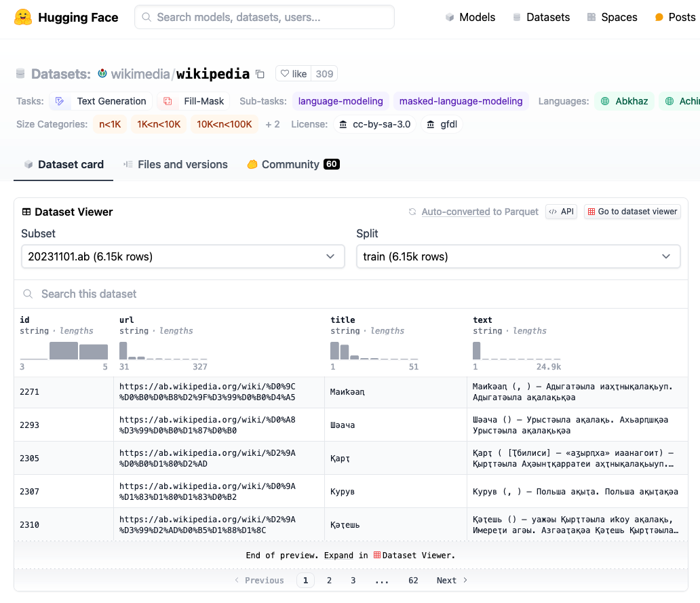Click the Fill-Mask task icon
The width and height of the screenshot is (700, 603).
(x=168, y=101)
